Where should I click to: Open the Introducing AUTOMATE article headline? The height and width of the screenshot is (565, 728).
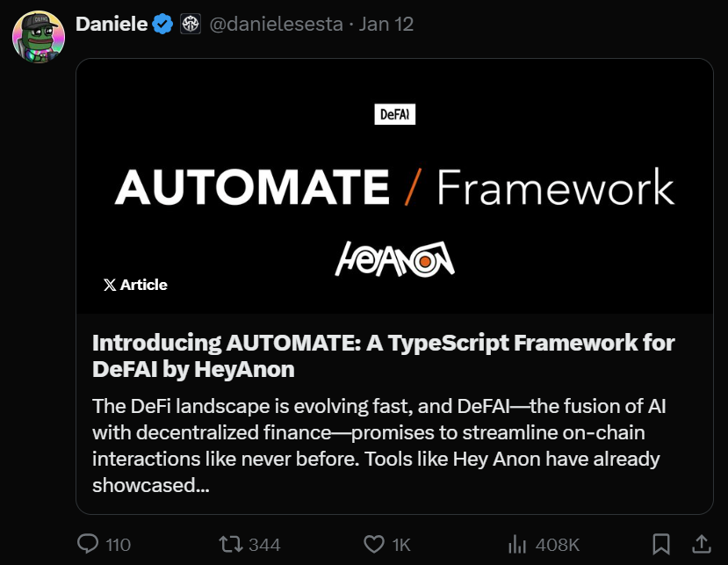384,356
